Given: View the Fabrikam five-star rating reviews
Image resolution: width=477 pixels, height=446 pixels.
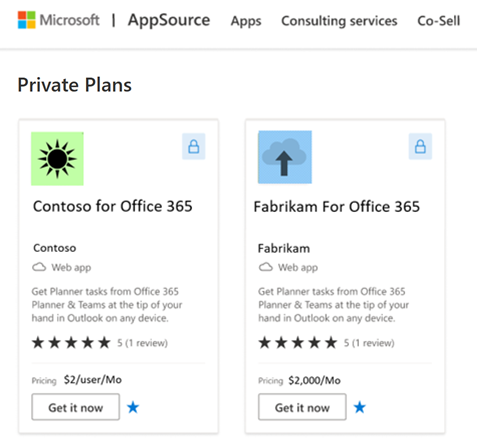Looking at the screenshot, I should (x=326, y=343).
